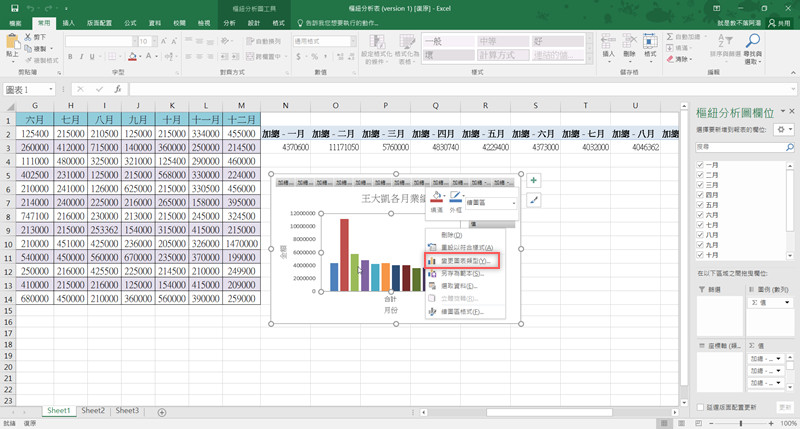Click the new sheet plus icon

click(162, 411)
